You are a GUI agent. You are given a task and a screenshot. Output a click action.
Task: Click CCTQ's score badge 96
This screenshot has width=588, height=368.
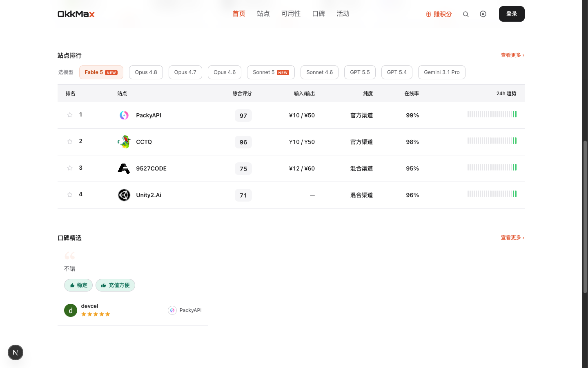pos(243,142)
